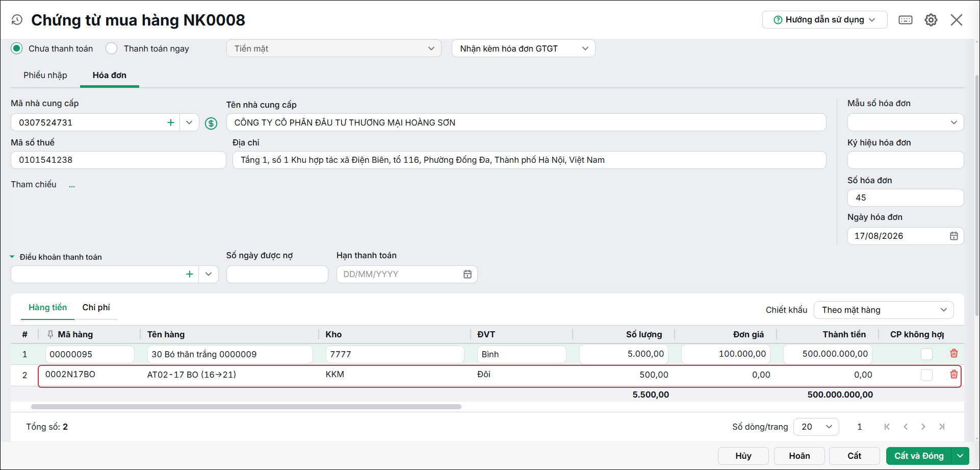Viewport: 980px width, 470px height.
Task: Go to the next page
Action: (x=923, y=427)
